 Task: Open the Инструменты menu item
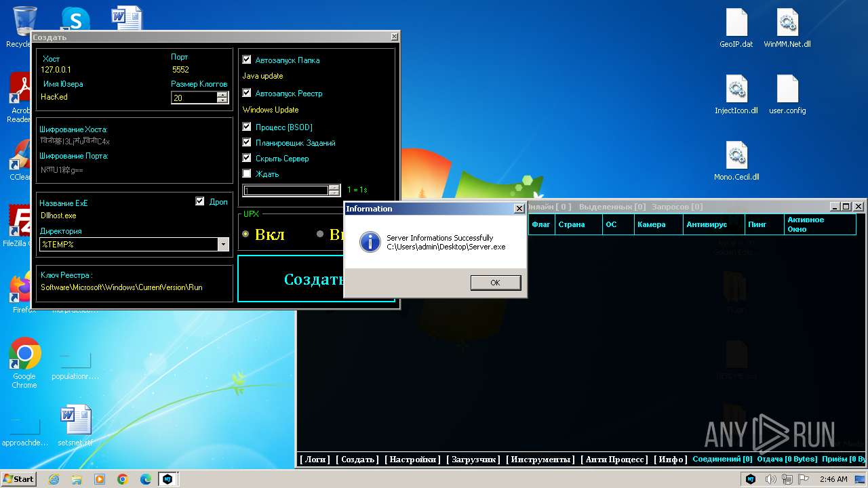540,460
